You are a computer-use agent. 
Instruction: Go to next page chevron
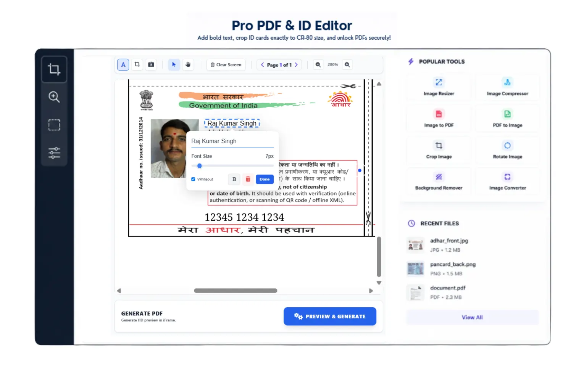[296, 65]
